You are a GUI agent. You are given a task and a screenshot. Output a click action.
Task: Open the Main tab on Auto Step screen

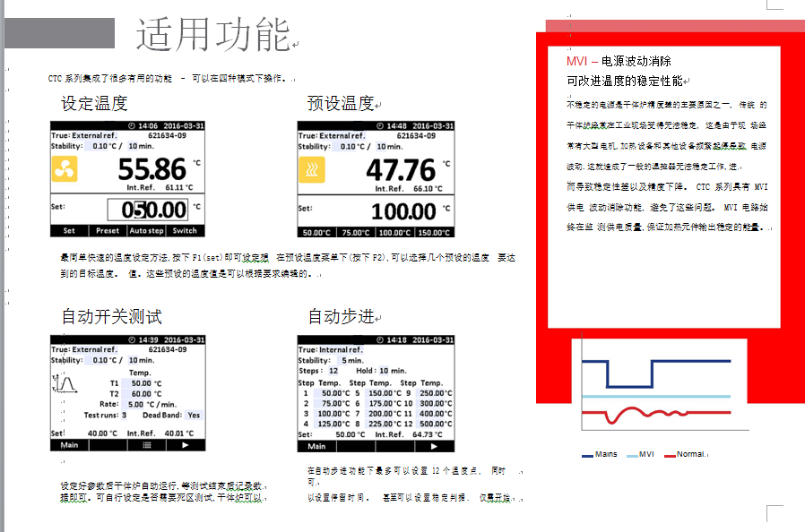point(318,445)
